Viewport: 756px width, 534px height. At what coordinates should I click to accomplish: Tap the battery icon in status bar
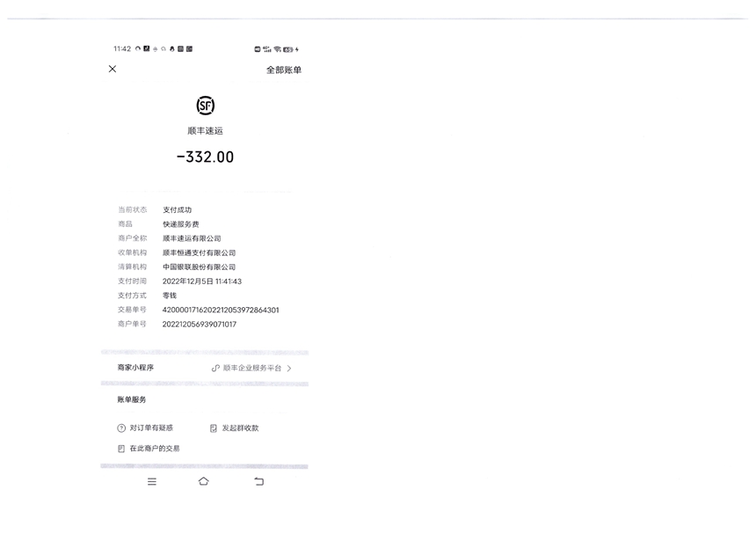(x=288, y=49)
